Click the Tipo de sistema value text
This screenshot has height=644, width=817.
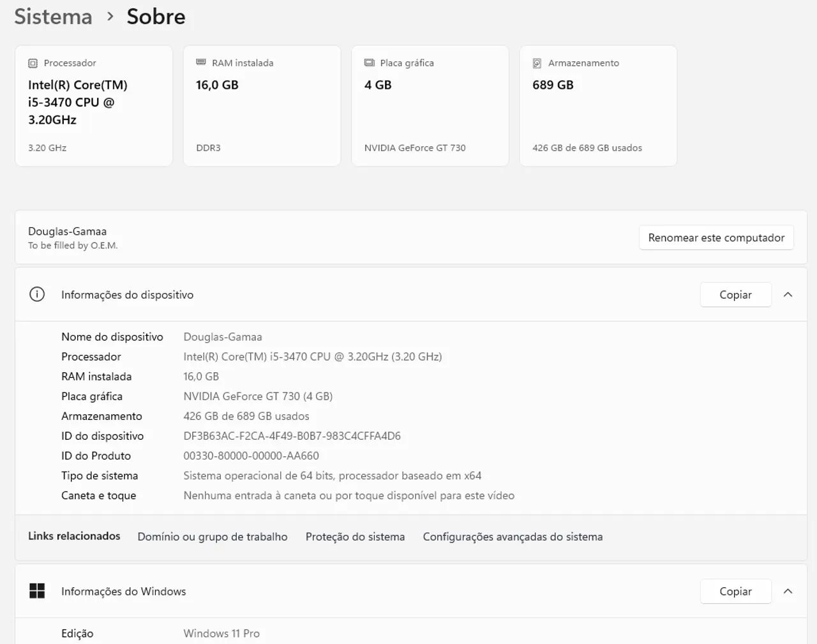coord(333,476)
